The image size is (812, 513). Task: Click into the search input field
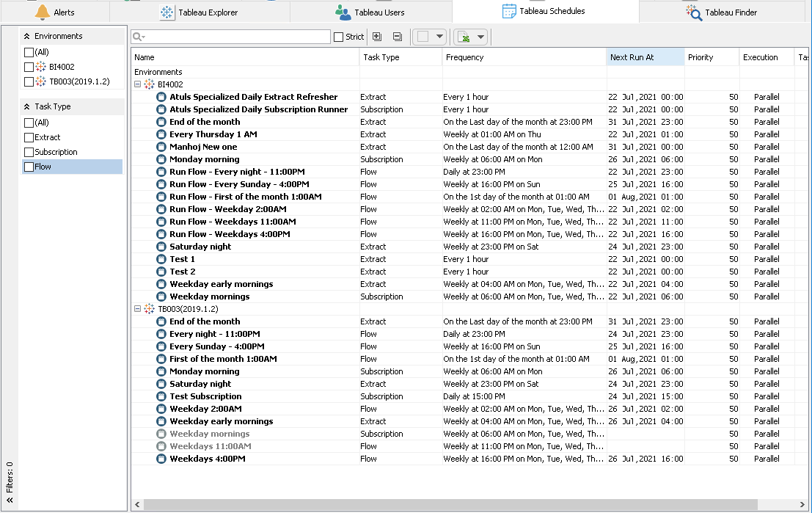[x=231, y=36]
